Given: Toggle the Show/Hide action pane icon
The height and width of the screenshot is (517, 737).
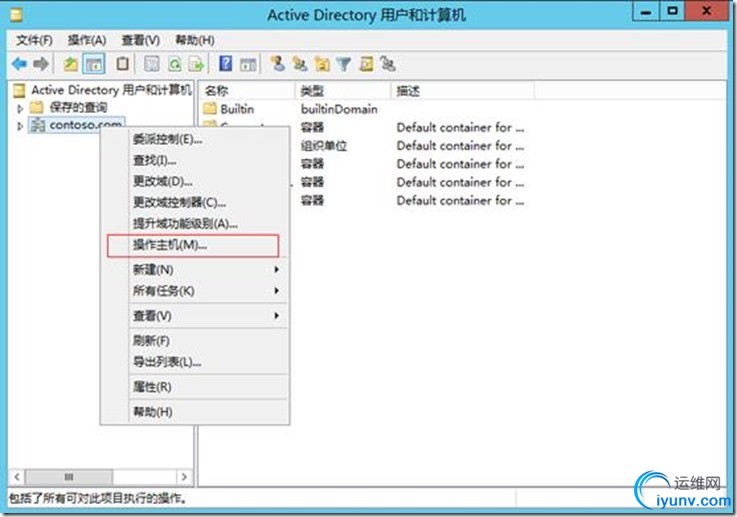Looking at the screenshot, I should [x=248, y=64].
